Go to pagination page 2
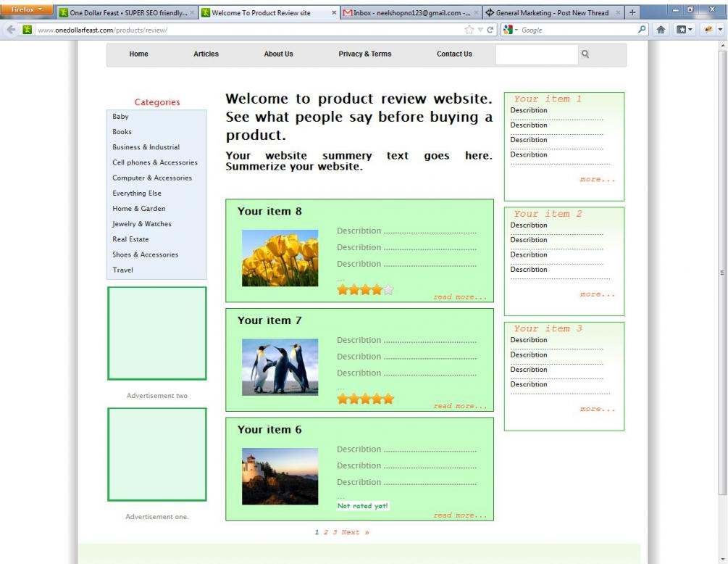The width and height of the screenshot is (728, 564). click(326, 532)
